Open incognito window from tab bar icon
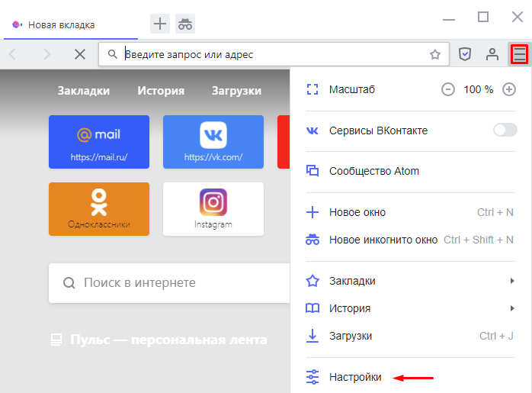Image resolution: width=532 pixels, height=393 pixels. click(x=185, y=24)
